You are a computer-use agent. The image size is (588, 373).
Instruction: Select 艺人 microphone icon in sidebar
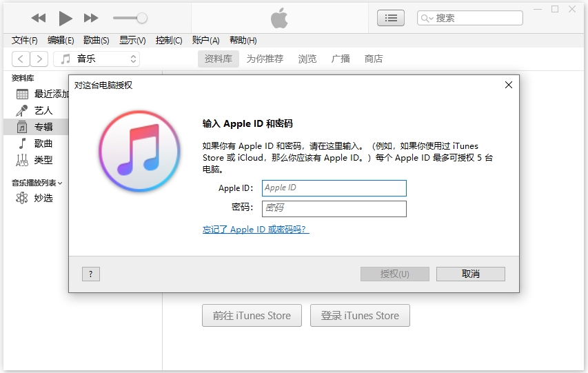(22, 110)
